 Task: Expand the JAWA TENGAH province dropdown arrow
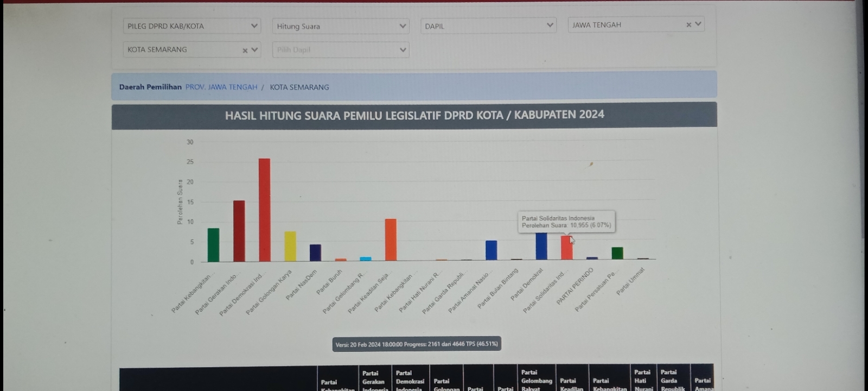click(x=698, y=24)
